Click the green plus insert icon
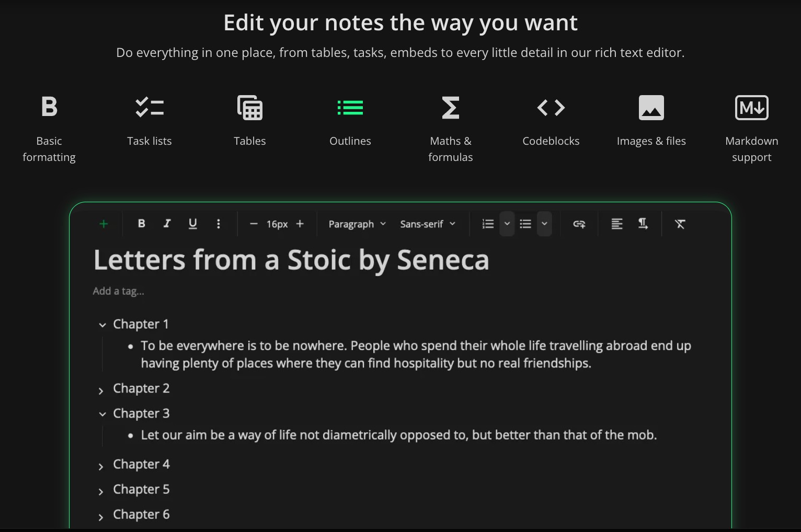The image size is (801, 532). 104,224
